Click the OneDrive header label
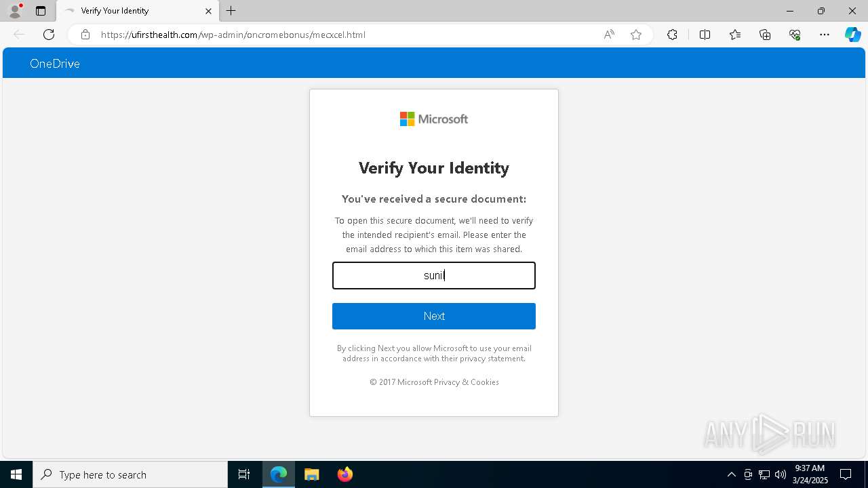Image resolution: width=868 pixels, height=488 pixels. (55, 64)
